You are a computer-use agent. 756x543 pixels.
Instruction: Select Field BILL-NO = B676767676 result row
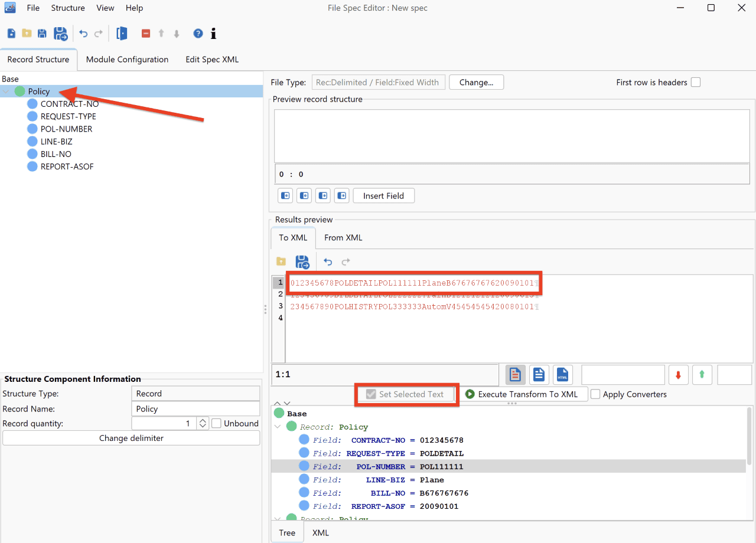tap(509, 493)
